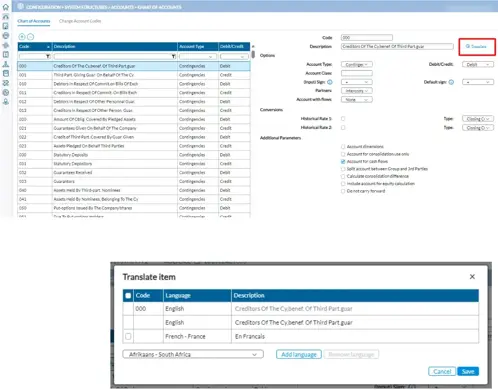This screenshot has width=498, height=390.
Task: Select row 'Statutory Deposits'
Action: tap(134, 155)
